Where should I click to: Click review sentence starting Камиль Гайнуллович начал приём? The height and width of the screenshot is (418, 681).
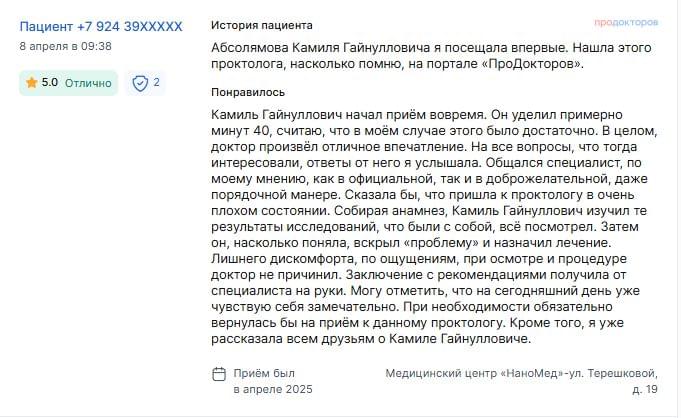pyautogui.click(x=350, y=115)
